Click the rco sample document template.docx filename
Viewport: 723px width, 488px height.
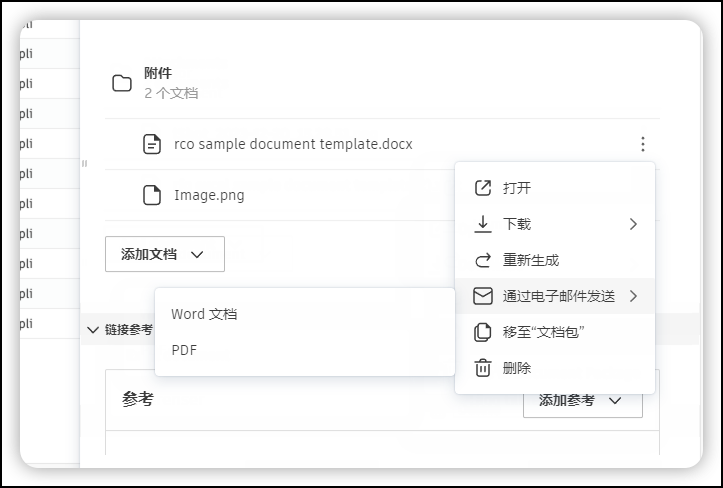point(293,144)
